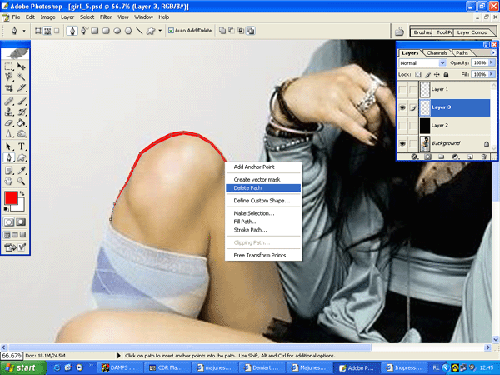
Task: Open the Filter menu
Action: (x=106, y=17)
